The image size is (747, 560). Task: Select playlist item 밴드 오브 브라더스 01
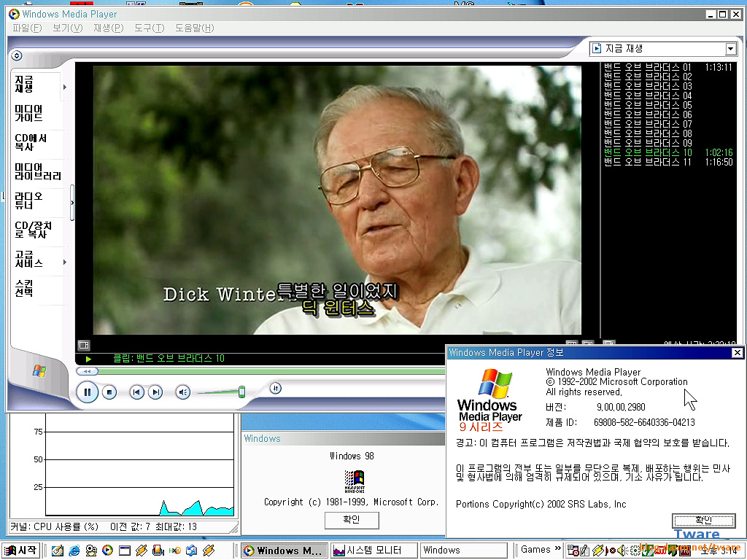tap(668, 67)
